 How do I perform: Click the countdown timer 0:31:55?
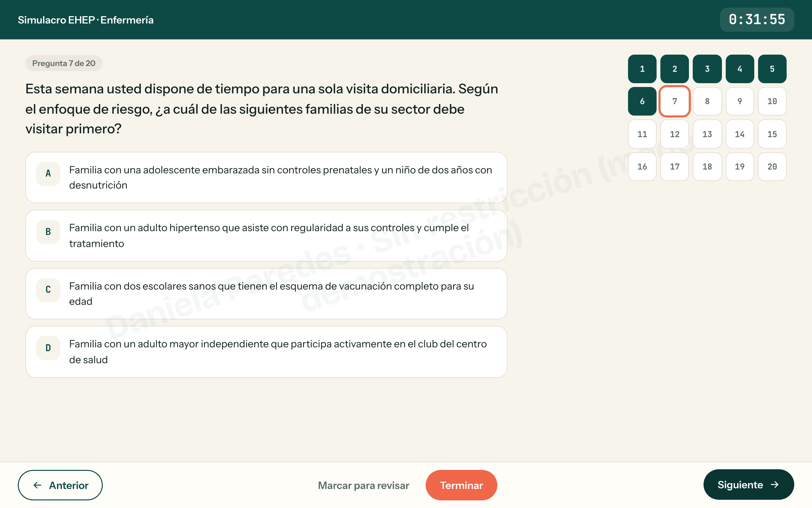(756, 19)
